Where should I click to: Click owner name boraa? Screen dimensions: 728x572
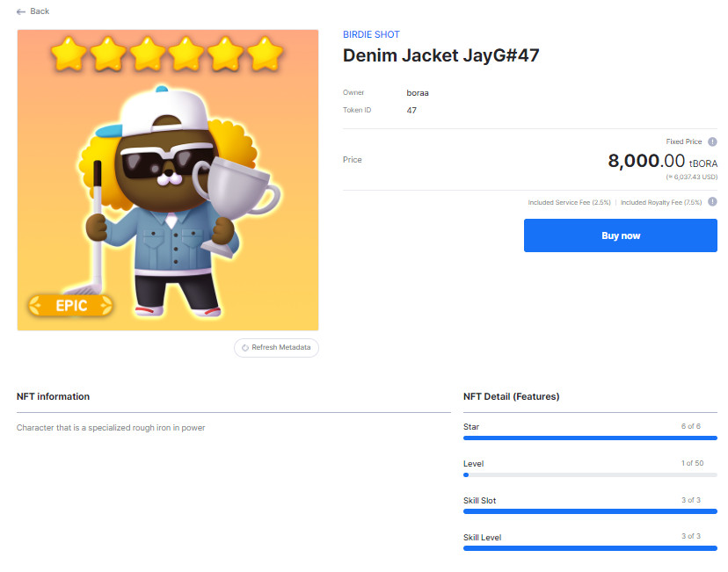[418, 93]
